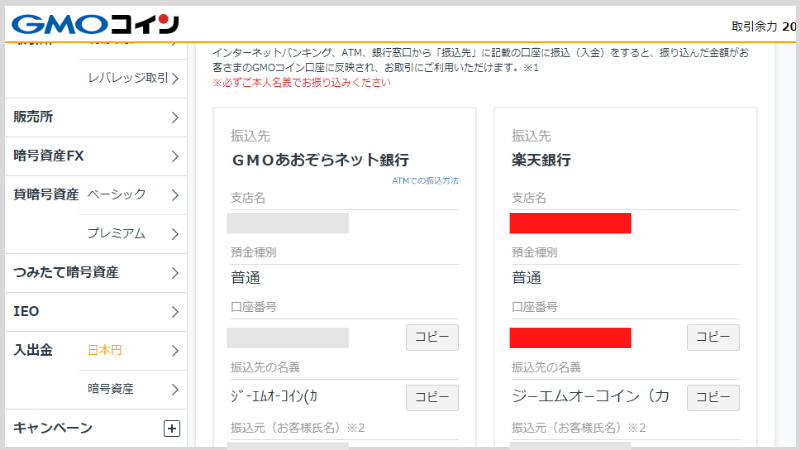Click 普通 deposit type in GMOあおぞら card
Viewport: 800px width, 450px height.
point(246,278)
